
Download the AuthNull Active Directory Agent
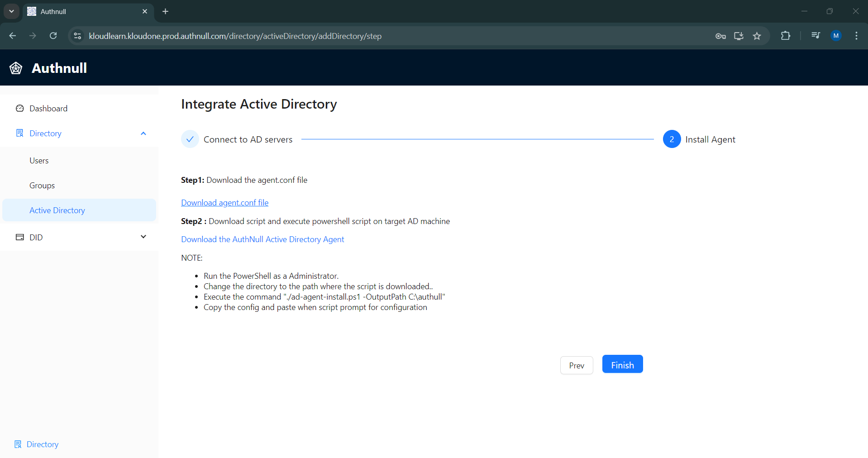(x=262, y=239)
